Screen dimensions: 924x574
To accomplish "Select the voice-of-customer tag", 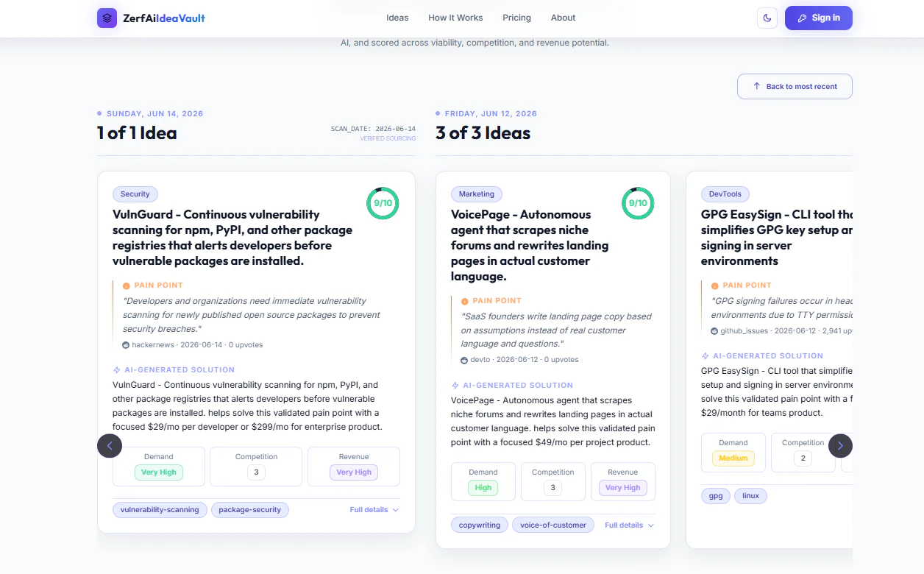I will 553,525.
